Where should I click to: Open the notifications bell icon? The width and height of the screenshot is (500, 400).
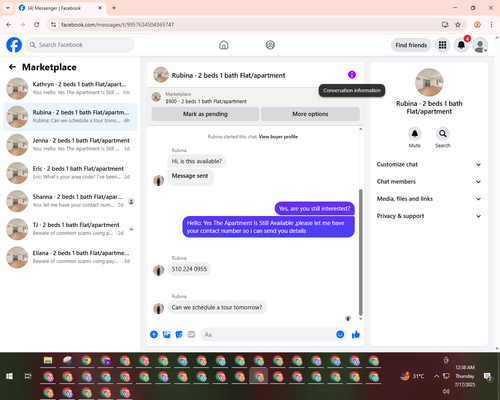(461, 45)
